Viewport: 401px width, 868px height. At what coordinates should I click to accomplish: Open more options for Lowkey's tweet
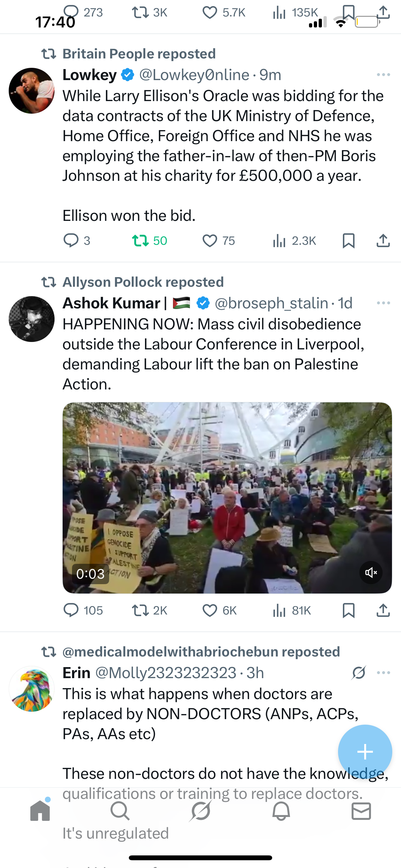click(x=384, y=75)
